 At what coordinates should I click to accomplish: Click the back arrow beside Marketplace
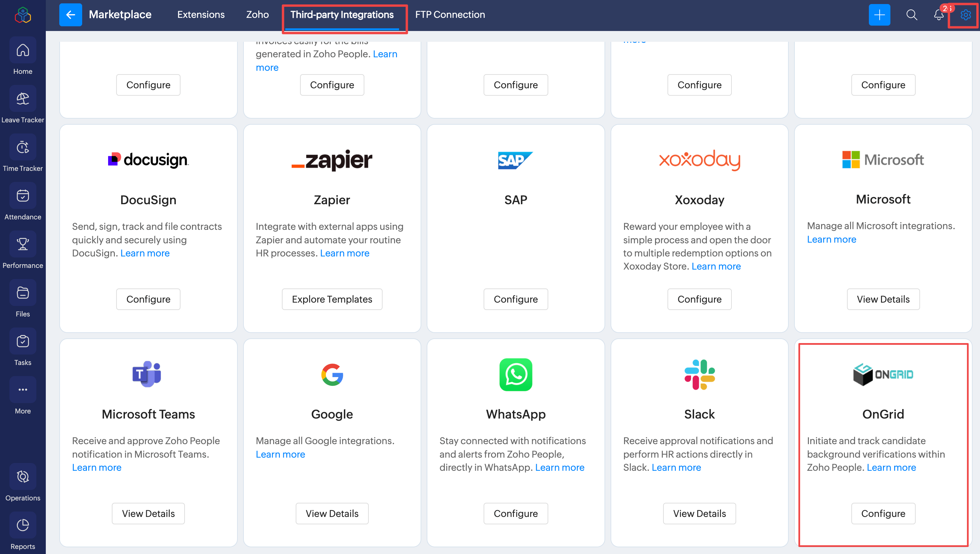pyautogui.click(x=70, y=15)
